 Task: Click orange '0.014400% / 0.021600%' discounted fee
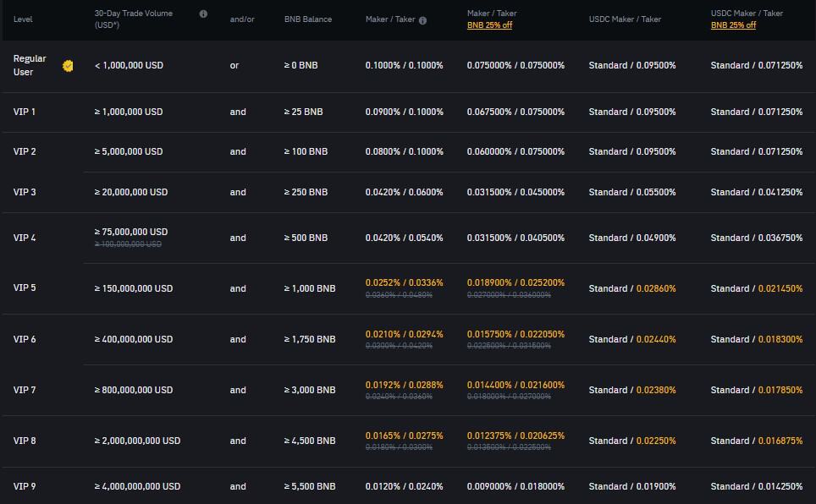pos(516,385)
